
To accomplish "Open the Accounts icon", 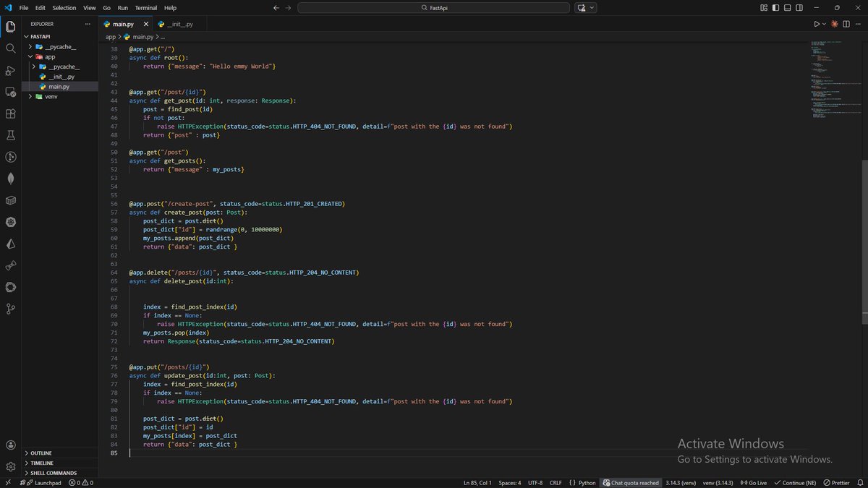I will 10,445.
